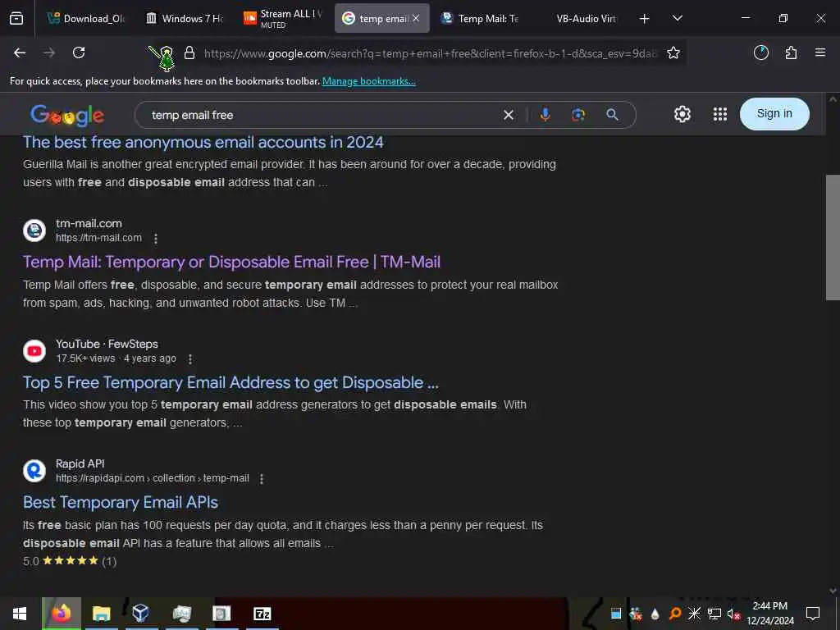Open 7-Zip taskbar icon
This screenshot has height=630, width=840.
(262, 614)
